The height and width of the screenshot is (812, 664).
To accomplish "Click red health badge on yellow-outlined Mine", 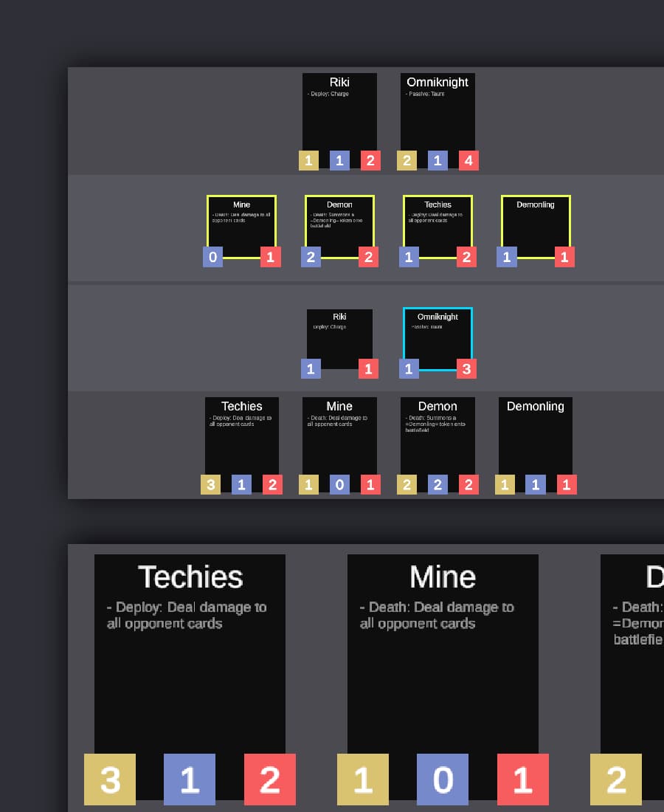I will pyautogui.click(x=271, y=257).
